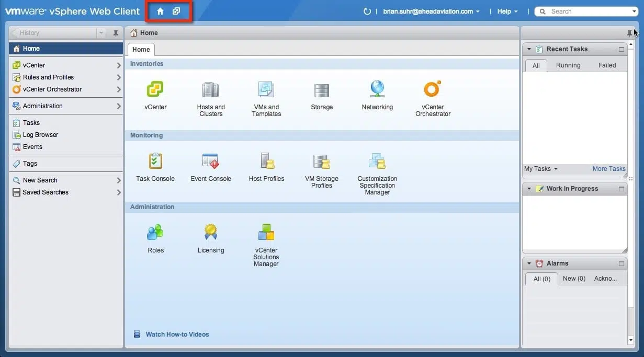The height and width of the screenshot is (357, 644).
Task: Switch to Running tasks tab
Action: point(568,65)
